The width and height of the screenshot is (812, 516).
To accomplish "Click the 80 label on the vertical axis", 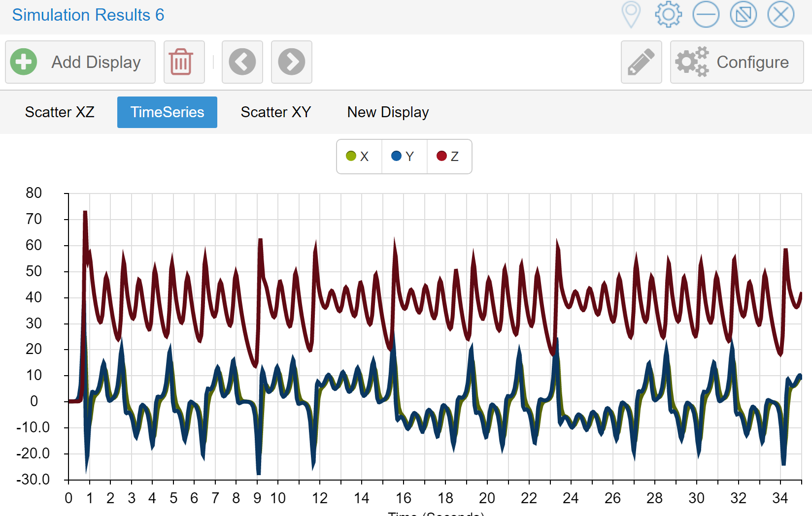I will pos(34,193).
